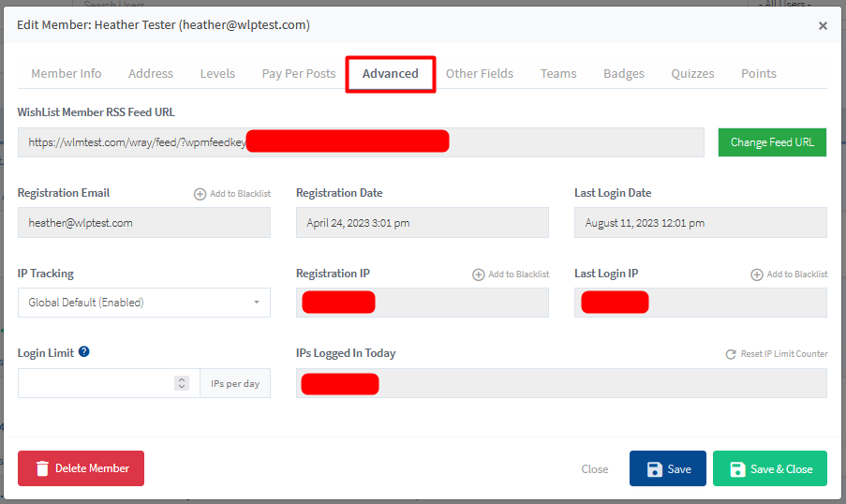Click the 'IPs per day' label
This screenshot has height=504, width=846.
pyautogui.click(x=235, y=384)
